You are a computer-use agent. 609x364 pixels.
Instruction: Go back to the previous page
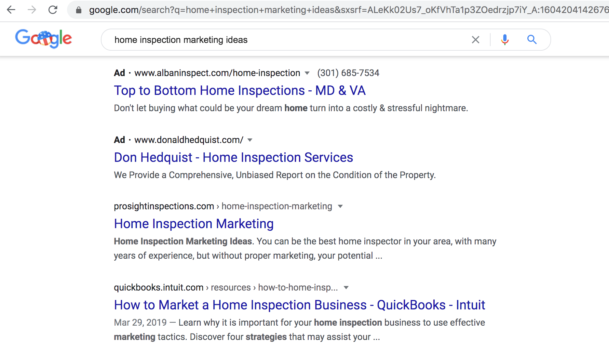click(11, 10)
